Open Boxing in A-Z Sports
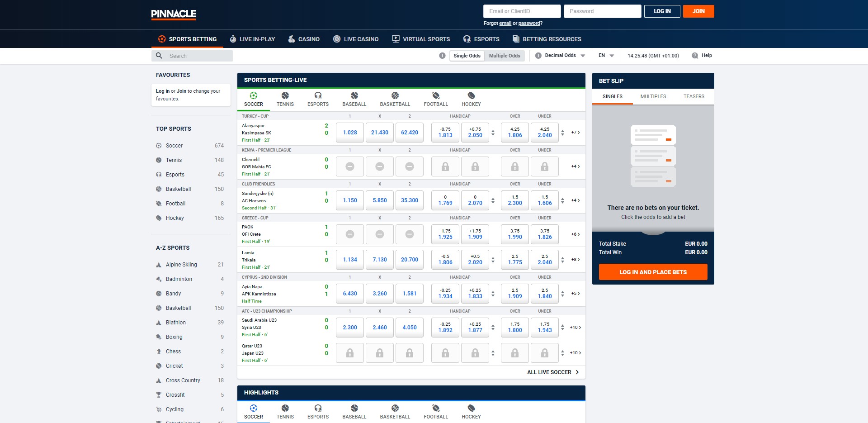 coord(190,337)
